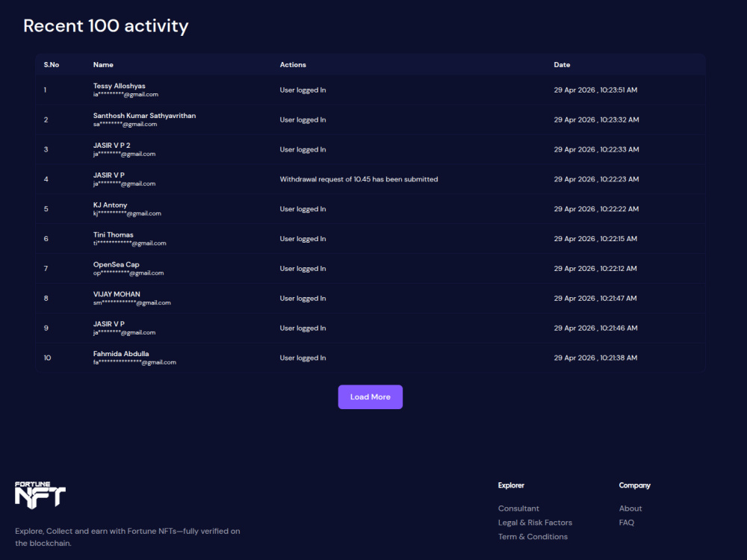Click serial number 10 in the table
Screen dimensions: 747x560
point(47,358)
